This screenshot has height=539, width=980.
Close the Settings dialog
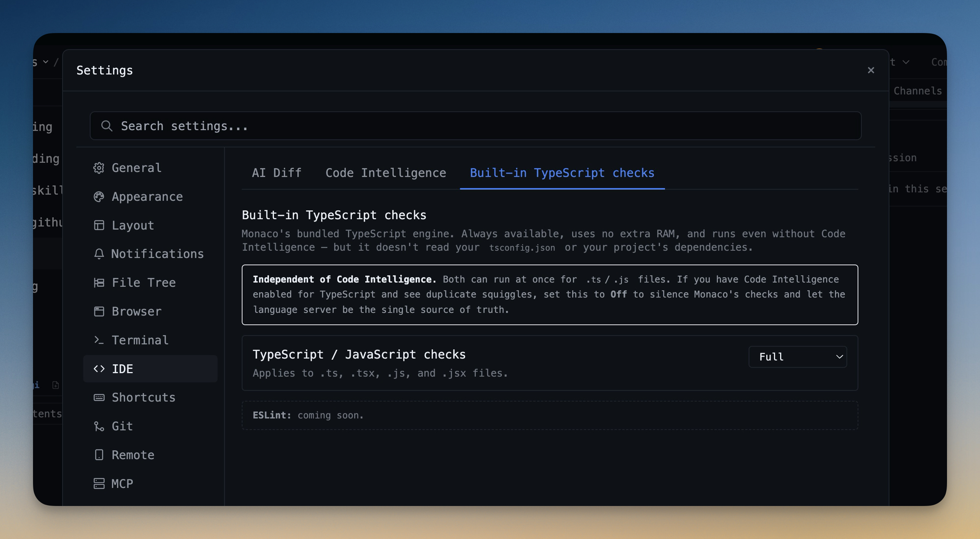tap(871, 70)
